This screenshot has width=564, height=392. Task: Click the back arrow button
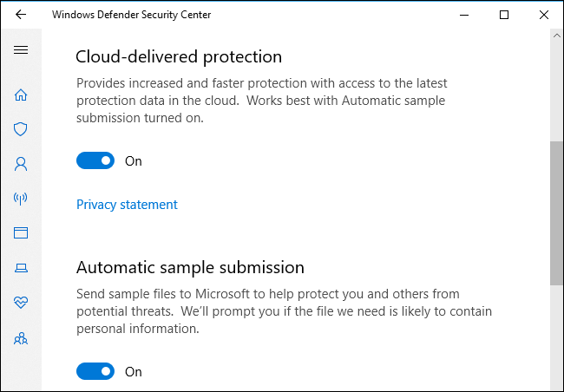click(21, 15)
